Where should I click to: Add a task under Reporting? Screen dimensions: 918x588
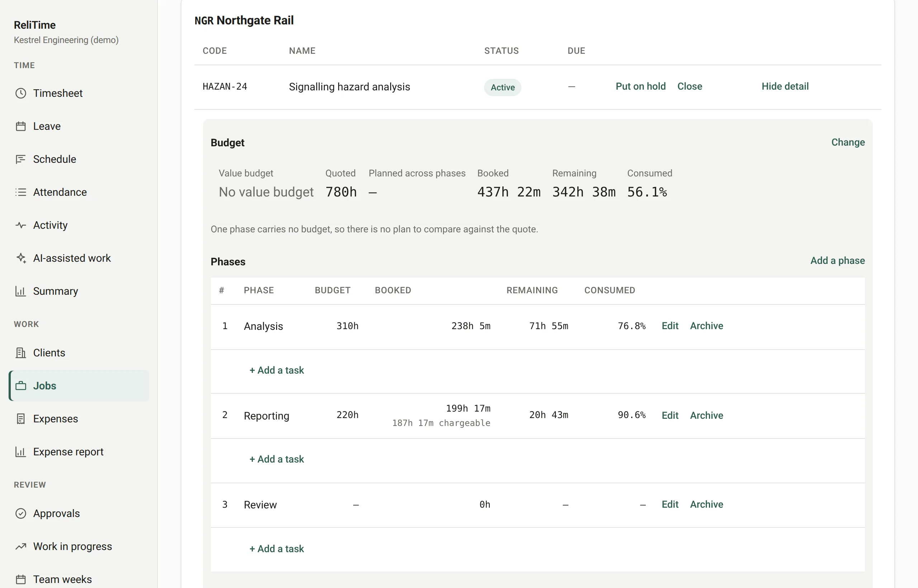pyautogui.click(x=276, y=459)
